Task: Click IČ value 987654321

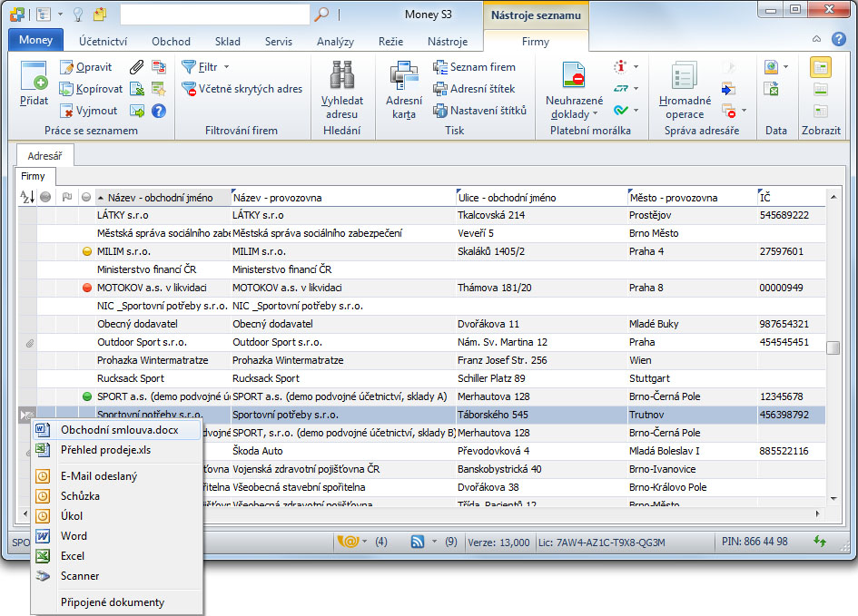Action: click(x=784, y=324)
